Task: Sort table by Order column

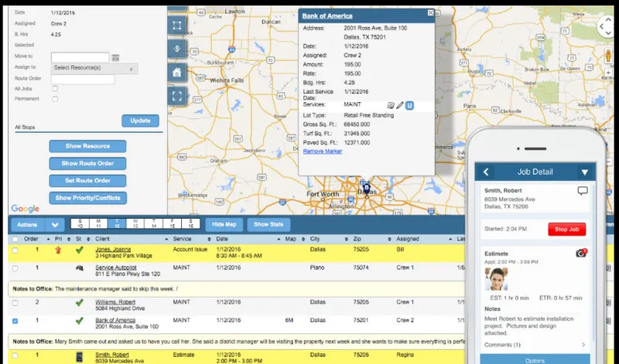Action: click(31, 239)
